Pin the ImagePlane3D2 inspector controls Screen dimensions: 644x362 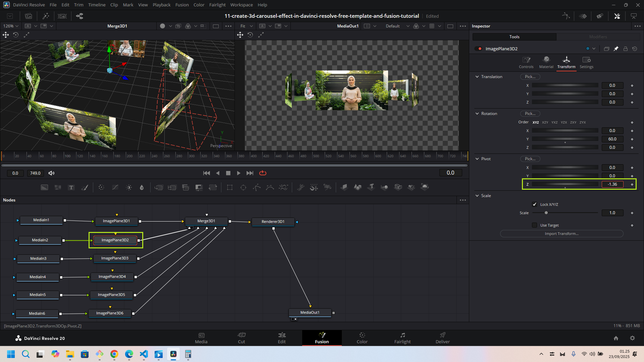click(616, 49)
